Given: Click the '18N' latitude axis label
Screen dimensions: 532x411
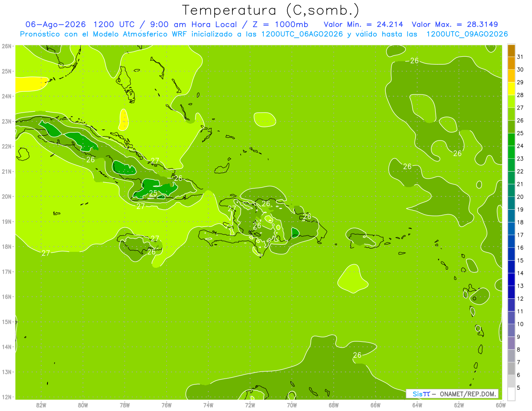Looking at the screenshot, I should (x=7, y=247).
